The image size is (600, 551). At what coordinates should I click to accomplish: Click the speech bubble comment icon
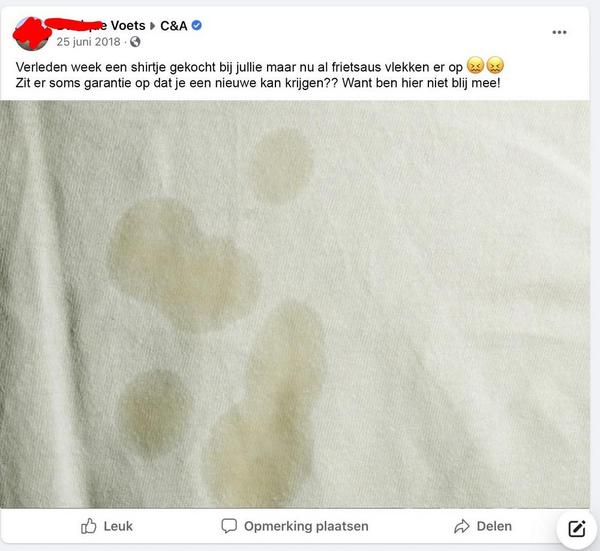pos(229,526)
